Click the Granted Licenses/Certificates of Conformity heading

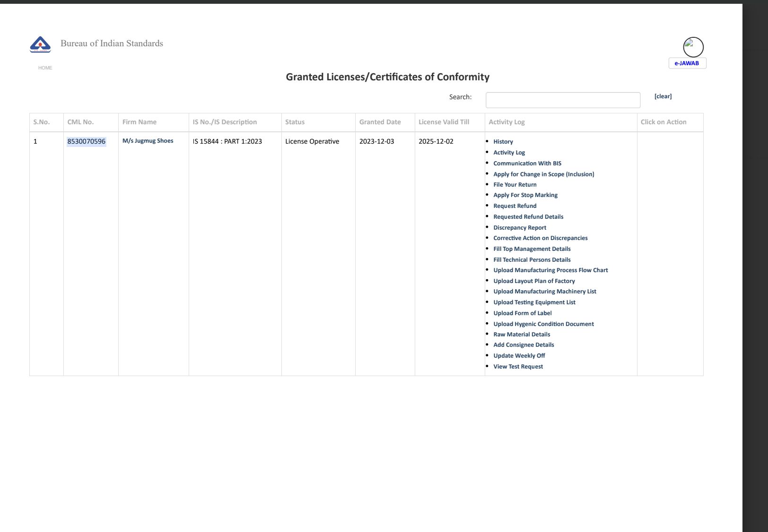point(388,77)
